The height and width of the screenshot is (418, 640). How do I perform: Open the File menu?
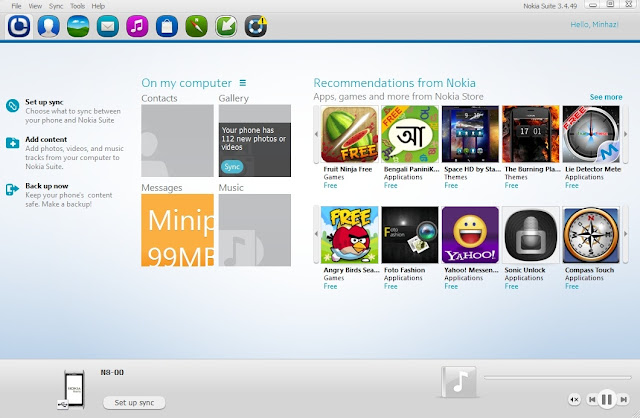click(x=16, y=6)
